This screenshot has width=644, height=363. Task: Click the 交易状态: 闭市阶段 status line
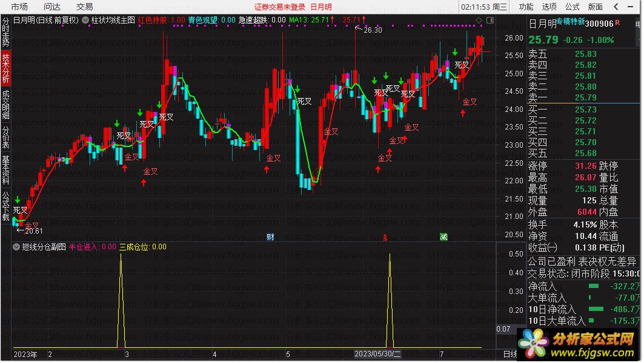pos(583,273)
